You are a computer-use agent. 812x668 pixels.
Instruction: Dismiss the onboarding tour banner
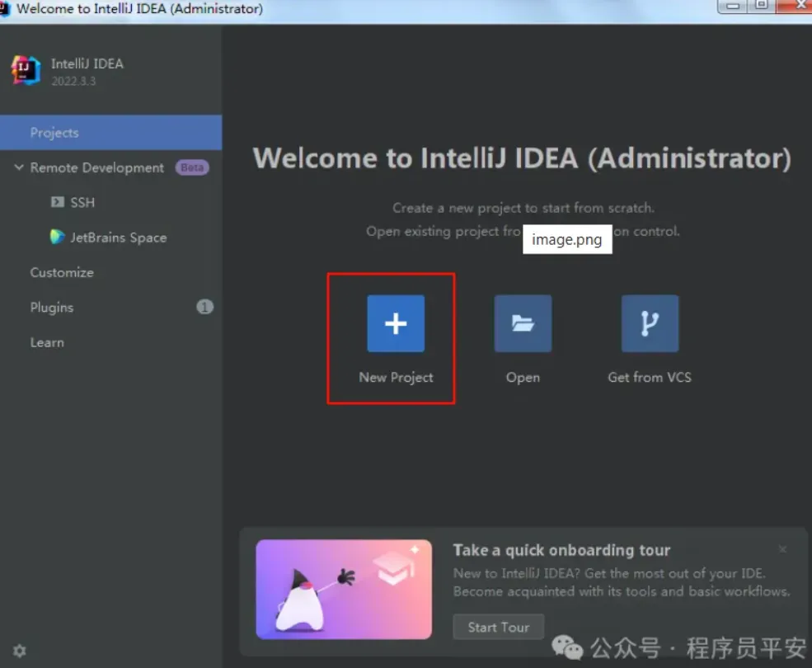pos(782,548)
